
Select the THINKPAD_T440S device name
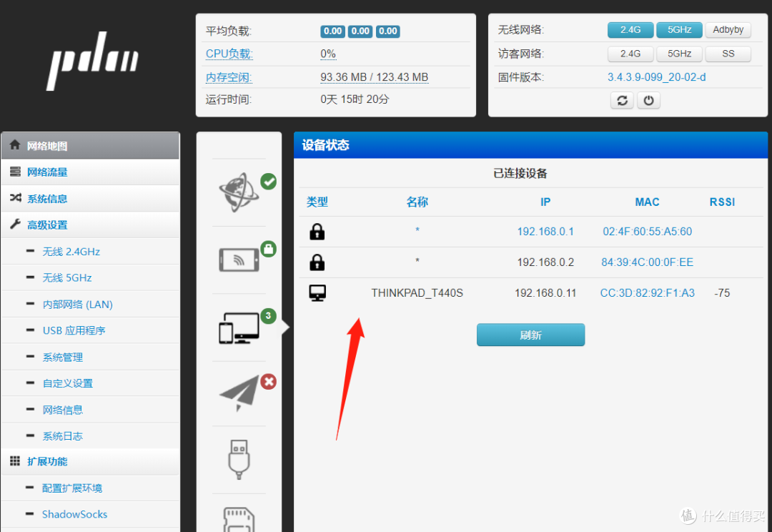coord(417,293)
